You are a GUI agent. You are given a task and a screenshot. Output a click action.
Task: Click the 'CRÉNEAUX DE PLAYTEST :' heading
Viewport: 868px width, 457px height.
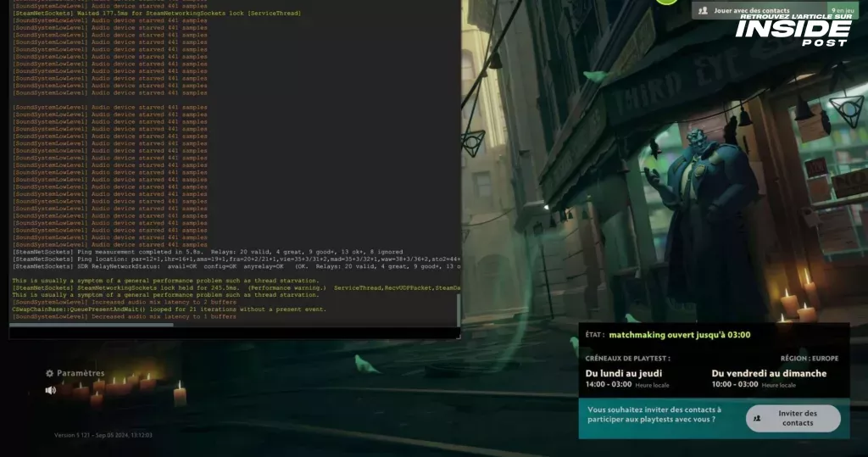627,359
